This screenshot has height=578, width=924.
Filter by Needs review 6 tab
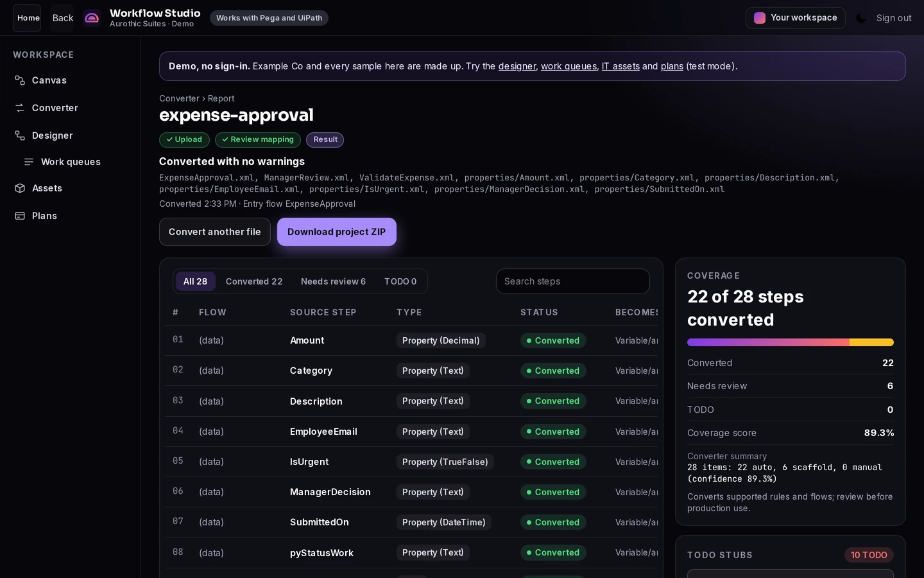(x=333, y=281)
